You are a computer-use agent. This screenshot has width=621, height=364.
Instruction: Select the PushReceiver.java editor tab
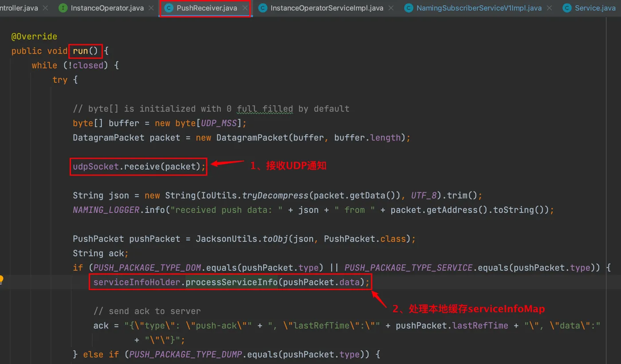point(207,8)
